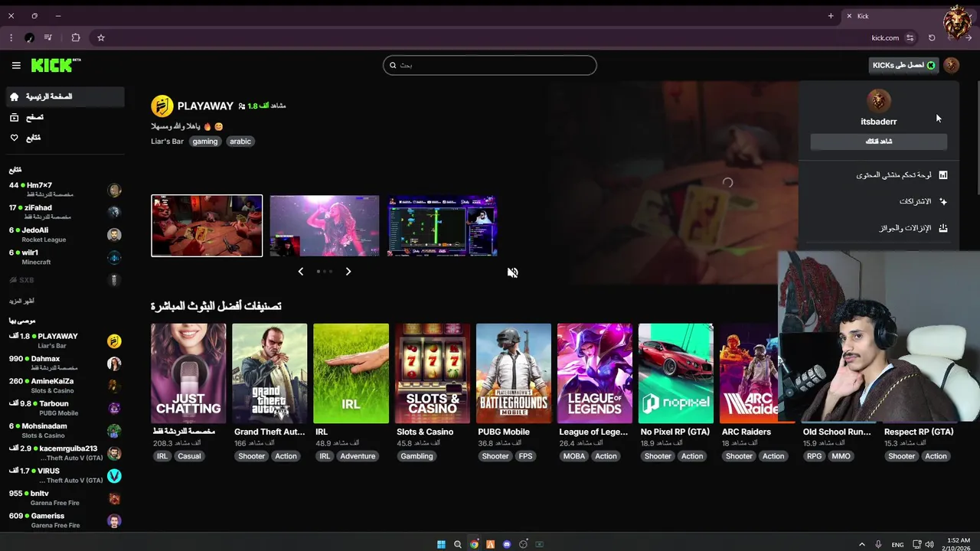The height and width of the screenshot is (551, 980).
Task: Click the gaming tag
Action: coord(205,142)
